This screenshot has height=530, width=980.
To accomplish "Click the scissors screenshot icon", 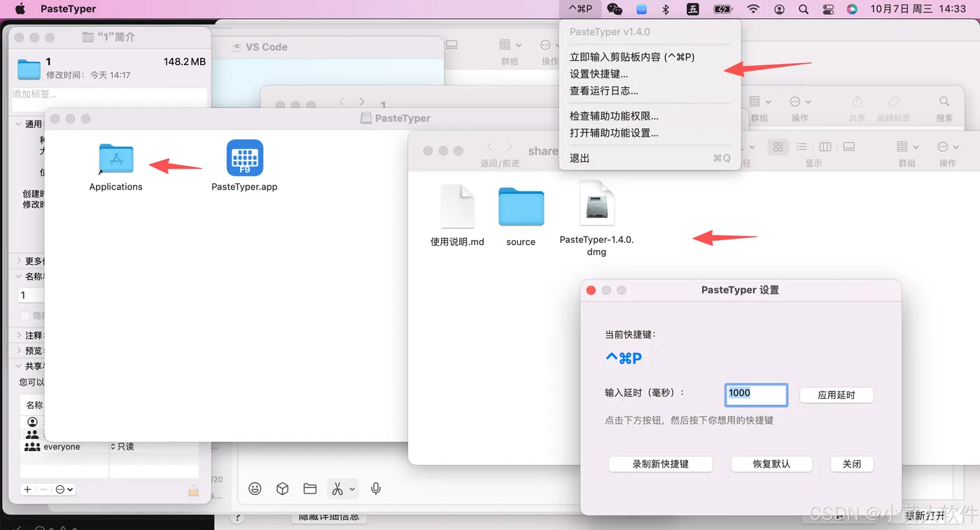I will [337, 489].
